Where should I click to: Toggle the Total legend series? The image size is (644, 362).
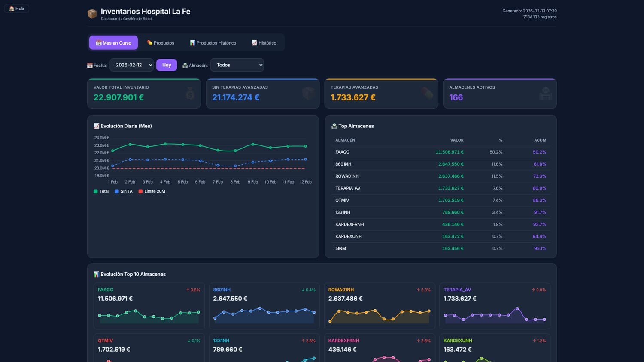click(x=101, y=191)
